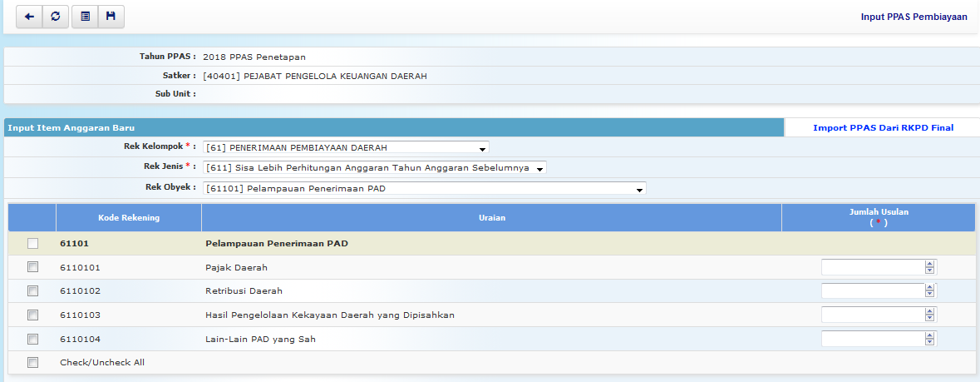The width and height of the screenshot is (980, 382).
Task: Open the Rek Kelompok dropdown
Action: point(346,148)
